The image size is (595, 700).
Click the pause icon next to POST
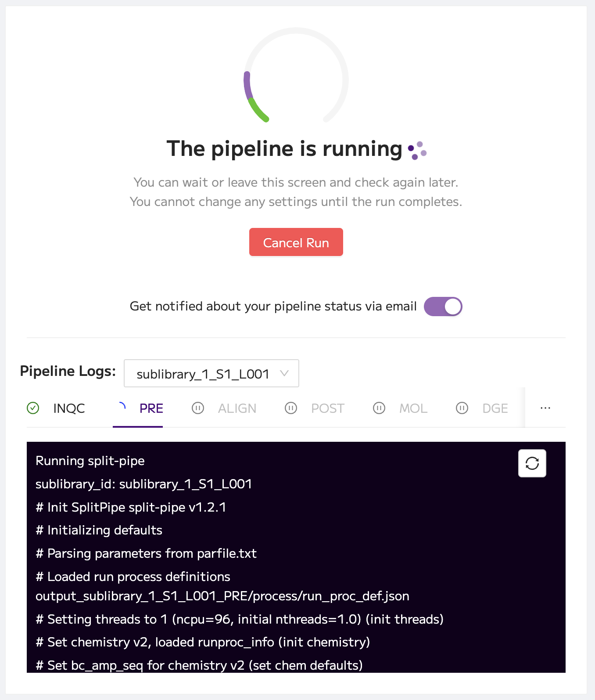(x=291, y=408)
